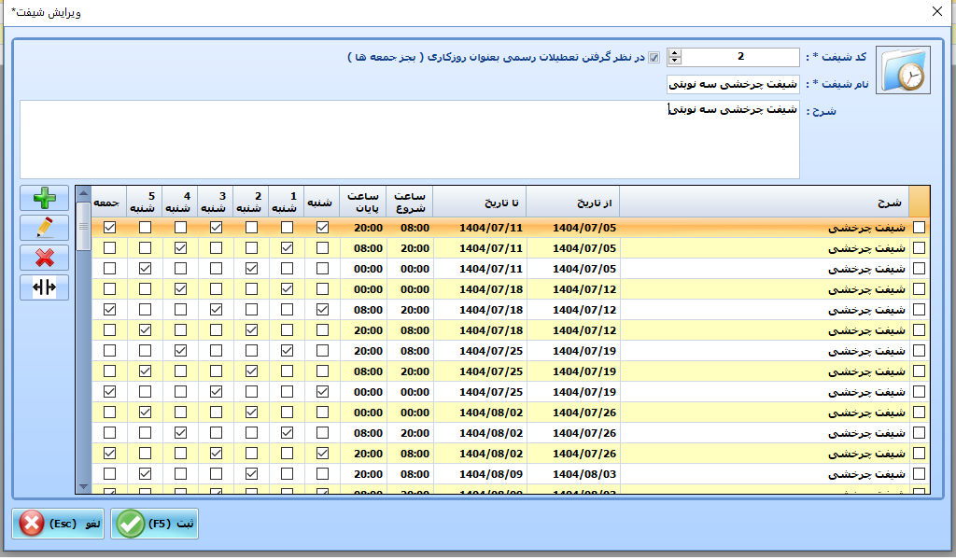Click the grid scrollbar up arrow
Screen dimensions: 956x560
(x=83, y=194)
